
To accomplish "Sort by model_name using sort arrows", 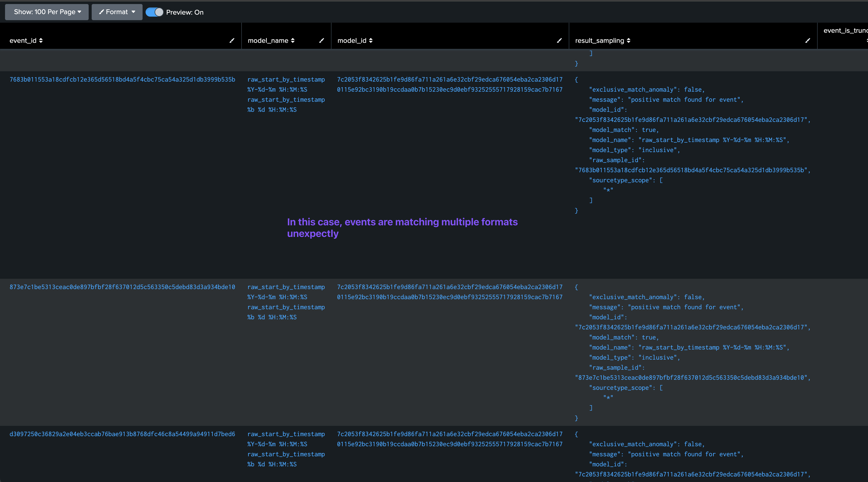I will click(x=292, y=41).
